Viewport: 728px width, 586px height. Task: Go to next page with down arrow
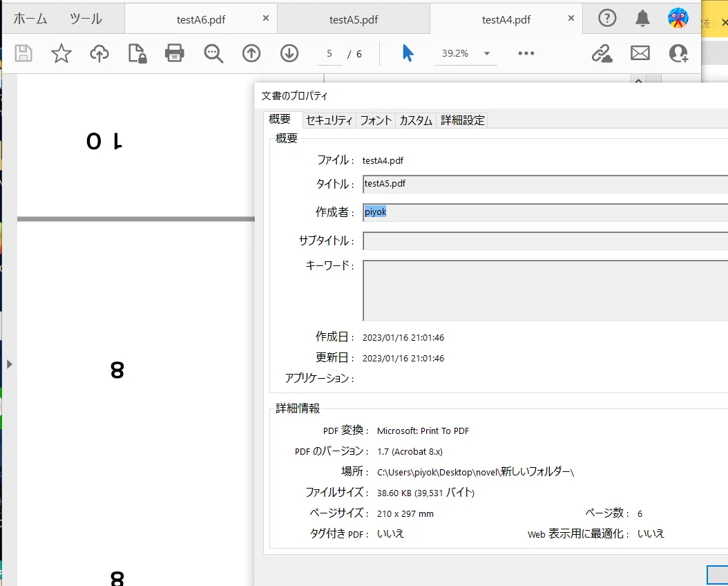pos(289,53)
